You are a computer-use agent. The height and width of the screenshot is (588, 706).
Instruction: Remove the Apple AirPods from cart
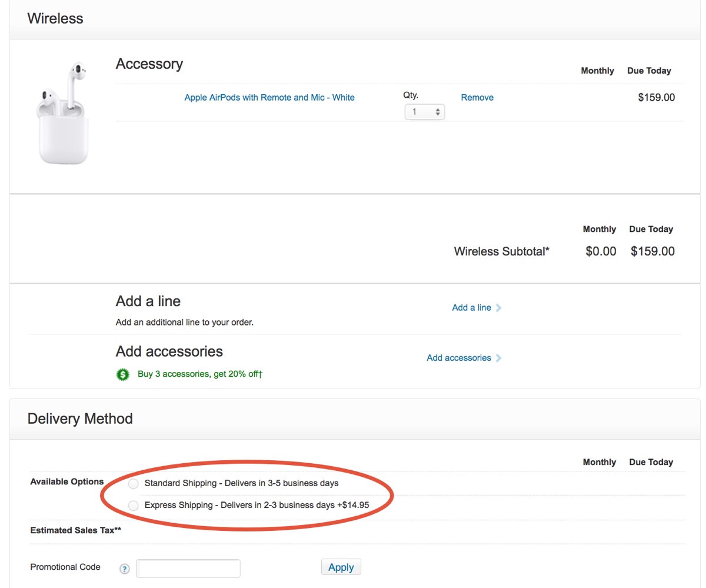click(477, 97)
